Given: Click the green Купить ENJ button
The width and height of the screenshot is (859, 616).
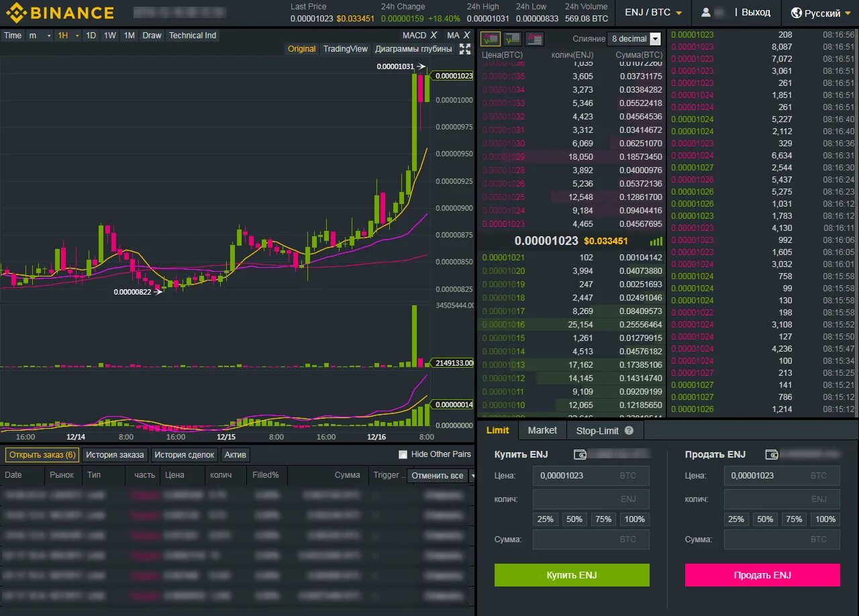Looking at the screenshot, I should click(x=572, y=575).
